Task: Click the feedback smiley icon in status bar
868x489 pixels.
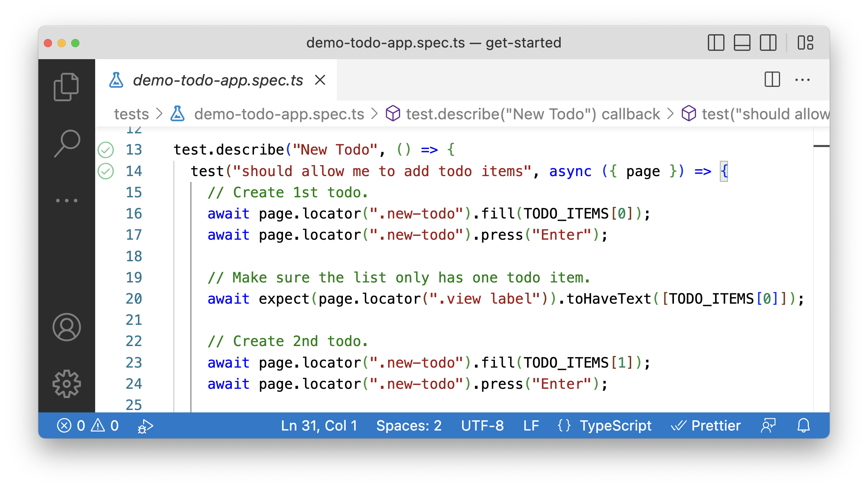Action: [x=768, y=425]
